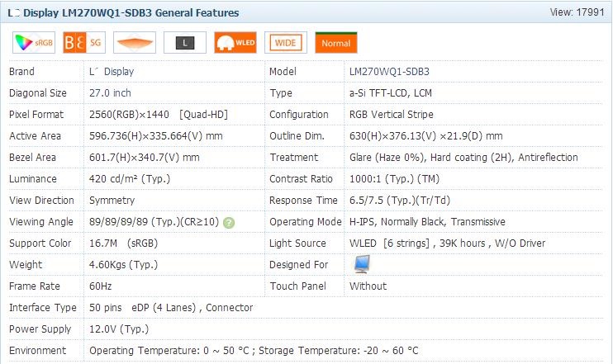Click the 27.0 inch diagonal size value
The image size is (613, 364).
110,93
